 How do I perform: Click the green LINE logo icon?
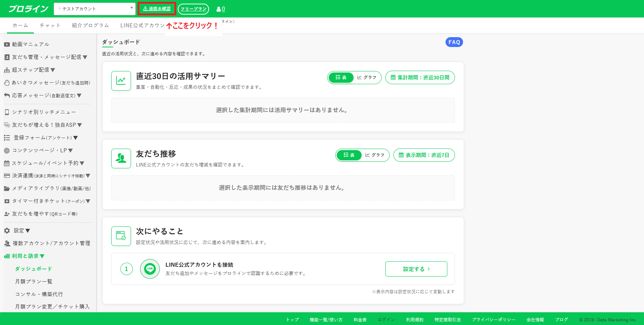click(150, 269)
